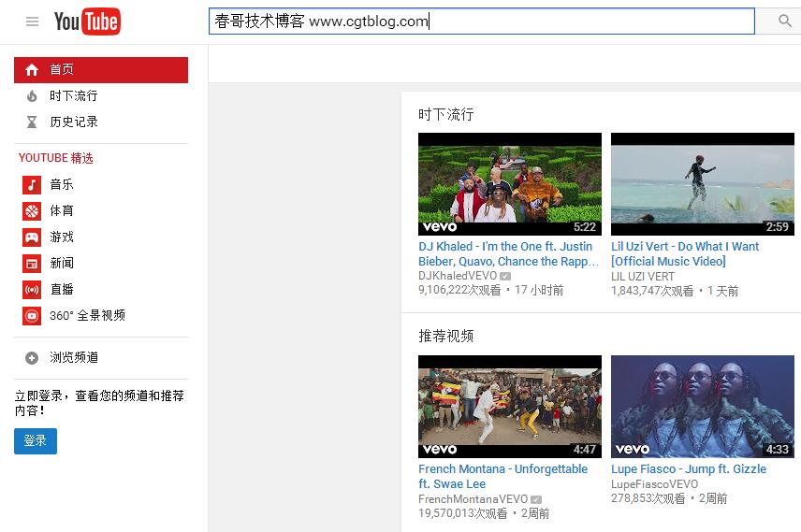Open the LupeFiascoVEVO channel name
Screen dimensions: 801x532
tap(654, 484)
